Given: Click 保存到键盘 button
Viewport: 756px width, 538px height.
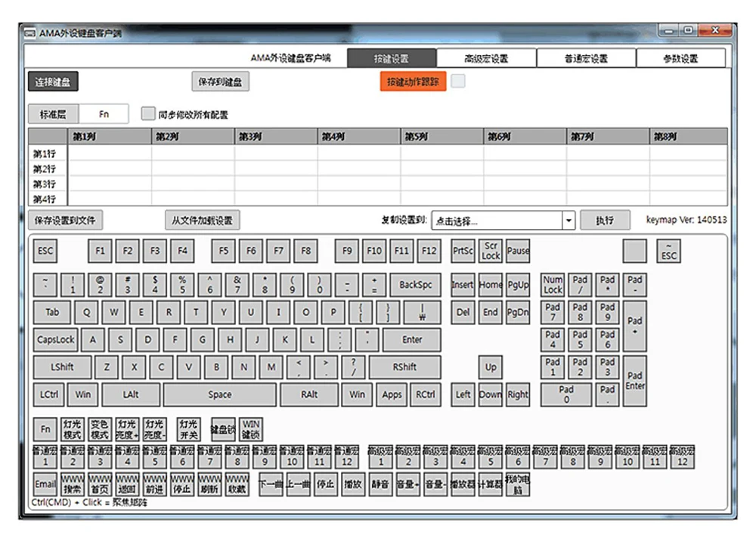Looking at the screenshot, I should tap(220, 82).
